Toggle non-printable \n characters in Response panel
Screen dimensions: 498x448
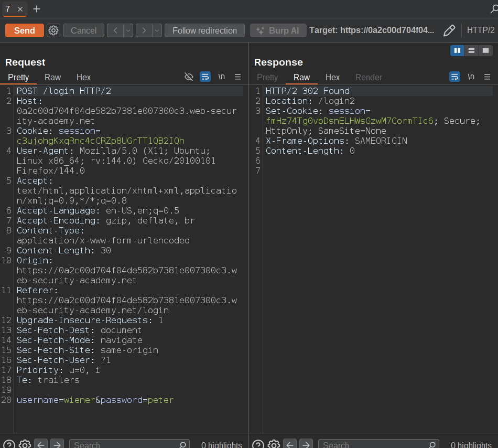point(471,77)
